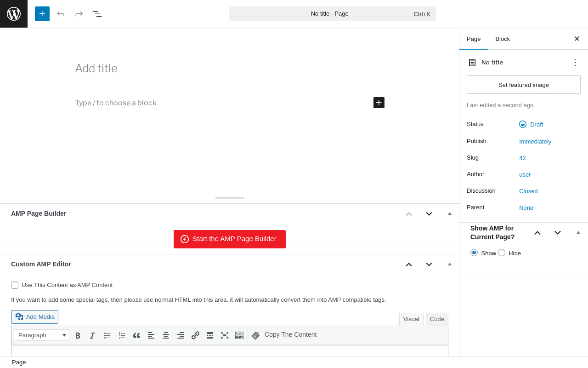Grab the meta boxes resize handle
588x368 pixels.
tap(230, 198)
